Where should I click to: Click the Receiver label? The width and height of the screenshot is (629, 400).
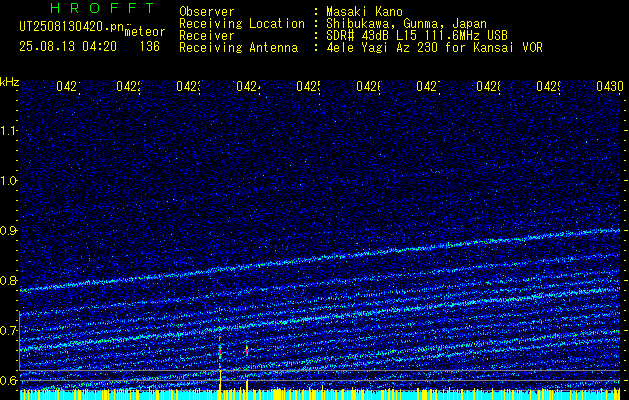click(x=207, y=36)
